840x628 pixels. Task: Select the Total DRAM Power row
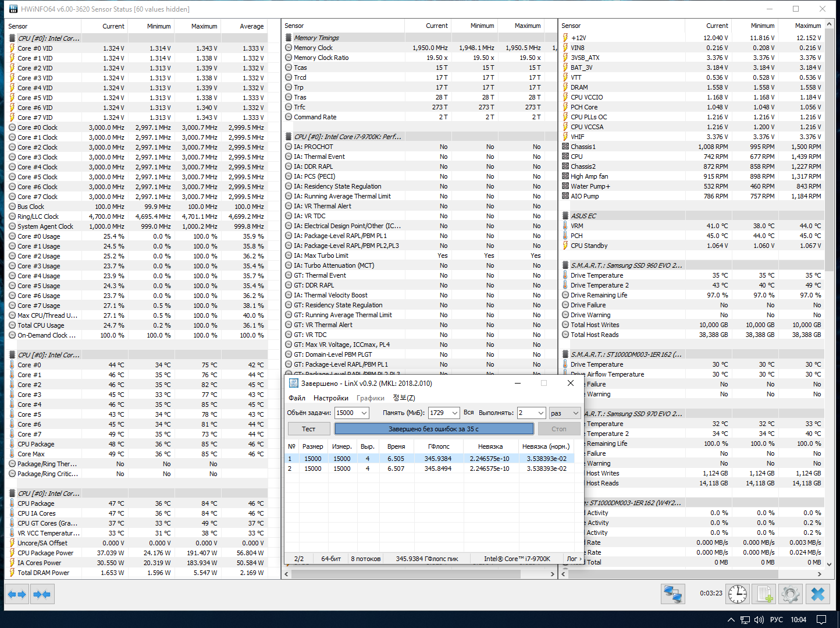point(137,573)
